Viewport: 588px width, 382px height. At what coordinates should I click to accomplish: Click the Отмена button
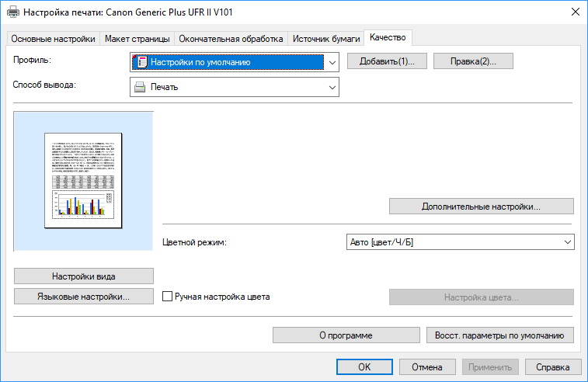click(x=427, y=367)
